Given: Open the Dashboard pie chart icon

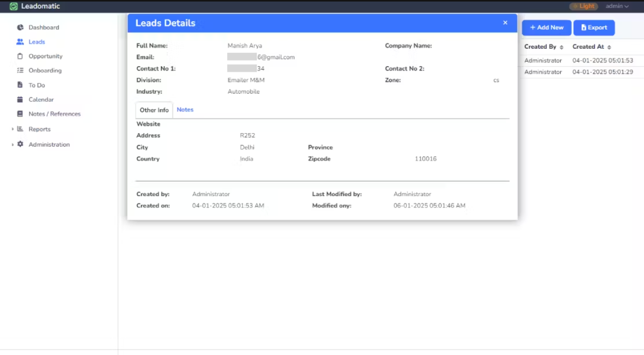Looking at the screenshot, I should tap(20, 27).
